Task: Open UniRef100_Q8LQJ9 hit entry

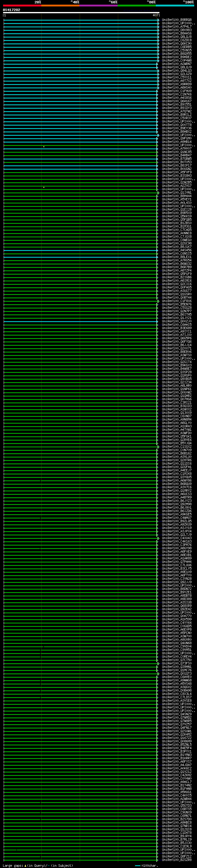Action: tap(177, 67)
